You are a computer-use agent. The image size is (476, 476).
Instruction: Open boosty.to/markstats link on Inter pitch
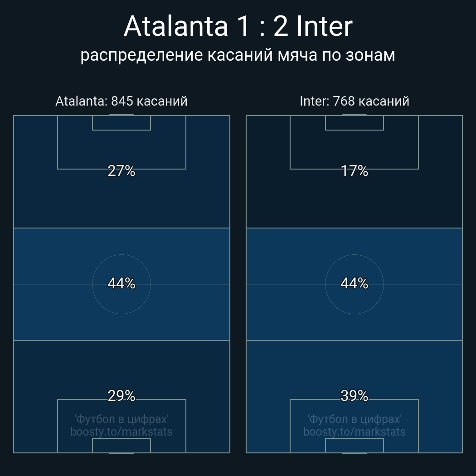354,432
